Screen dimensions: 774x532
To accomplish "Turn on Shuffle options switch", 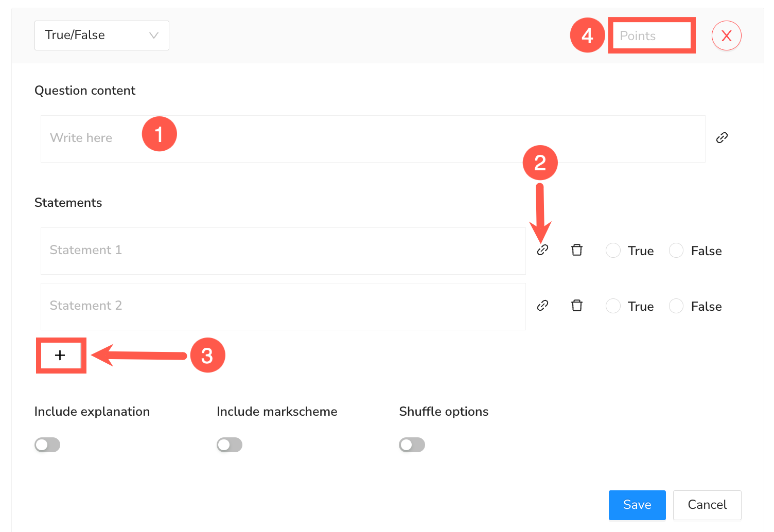I will tap(412, 445).
